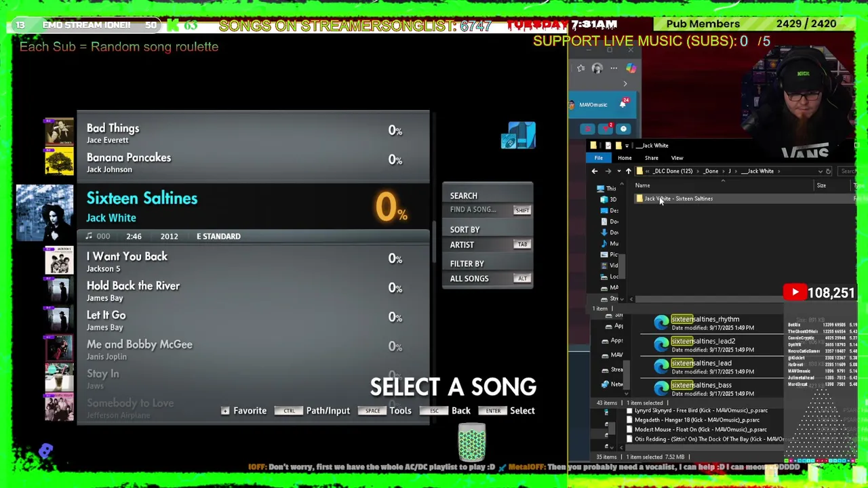This screenshot has width=868, height=488.
Task: Switch to View ribbon tab
Action: (677, 158)
